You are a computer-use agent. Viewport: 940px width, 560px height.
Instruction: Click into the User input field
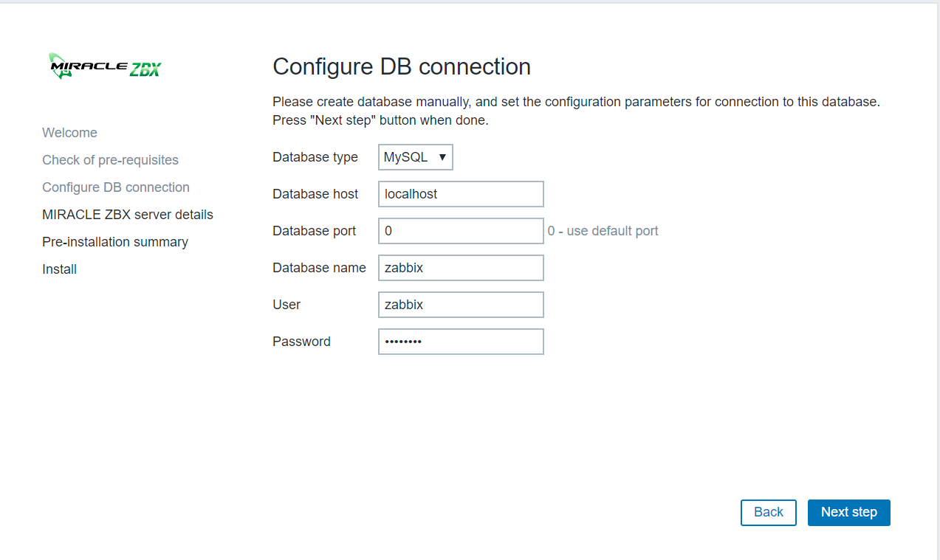click(461, 305)
